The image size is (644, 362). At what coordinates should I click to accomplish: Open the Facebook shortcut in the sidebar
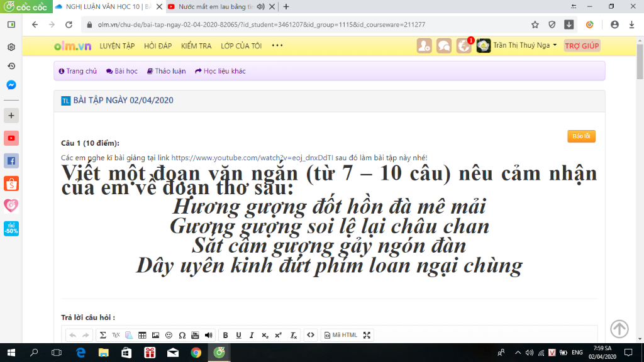click(11, 161)
